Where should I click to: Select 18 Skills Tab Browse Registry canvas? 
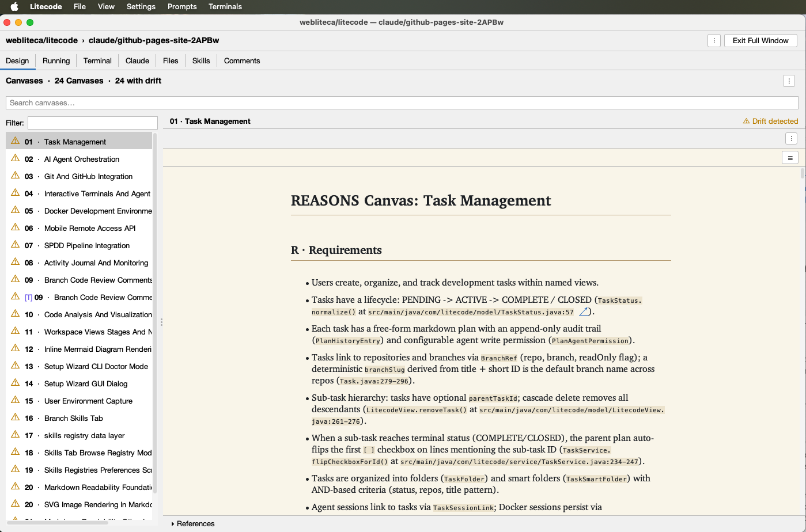point(79,453)
